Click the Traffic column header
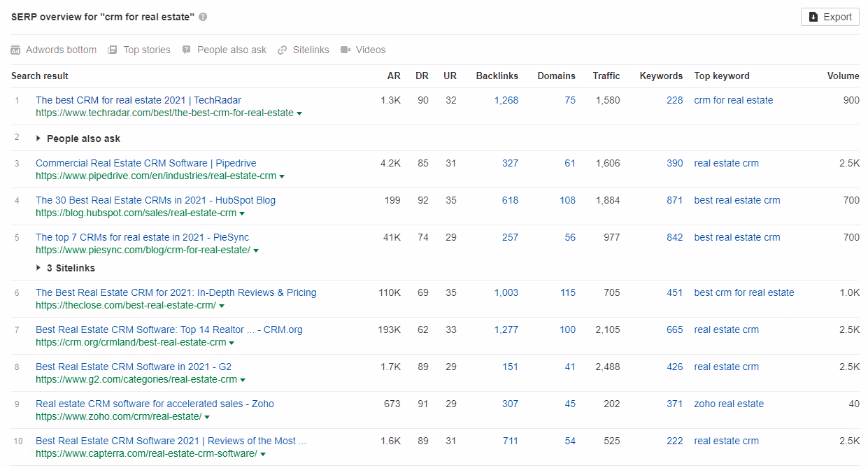The height and width of the screenshot is (468, 868). 606,76
